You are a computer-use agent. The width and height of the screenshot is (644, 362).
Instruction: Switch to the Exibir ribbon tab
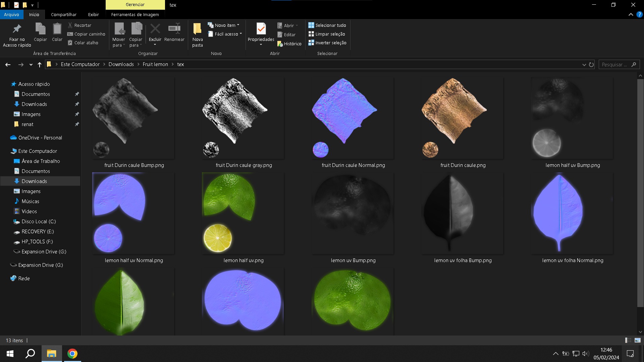click(93, 14)
